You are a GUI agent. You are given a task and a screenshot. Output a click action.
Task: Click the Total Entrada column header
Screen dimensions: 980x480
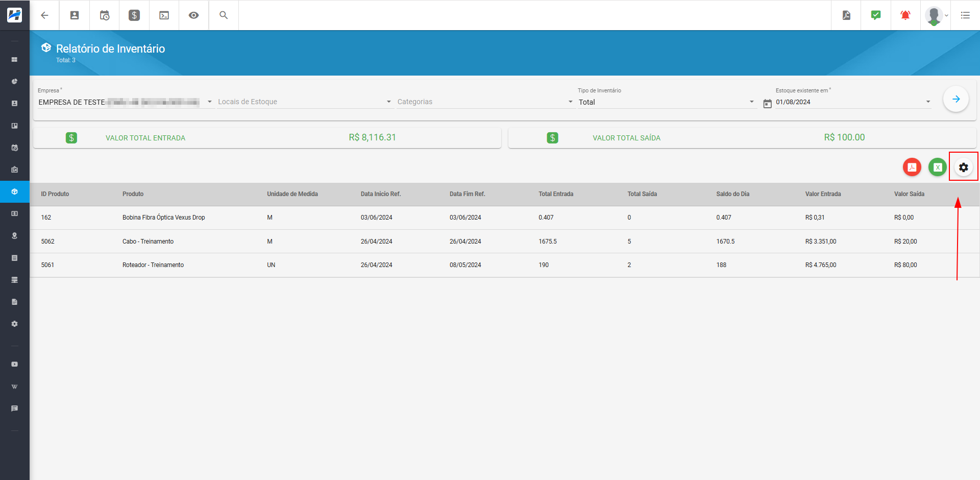[x=556, y=194]
